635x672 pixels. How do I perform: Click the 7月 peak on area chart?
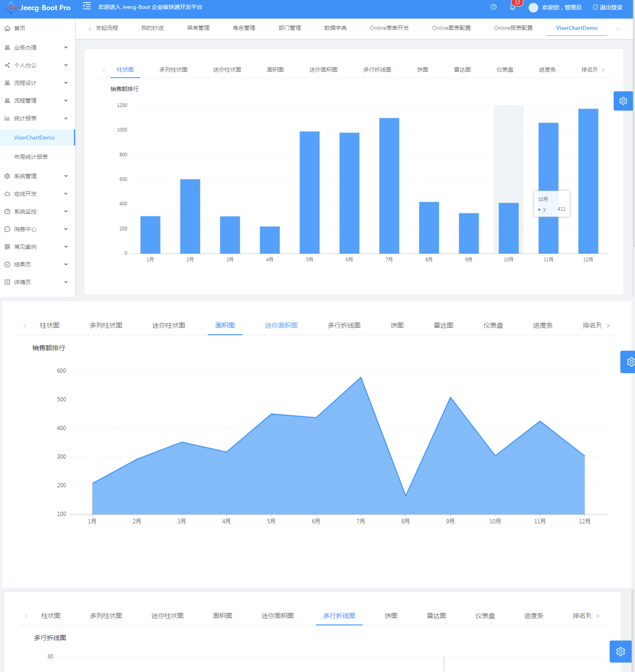coord(361,377)
